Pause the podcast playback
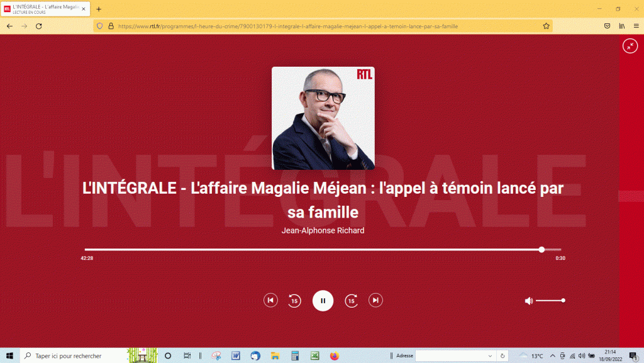 pos(323,301)
